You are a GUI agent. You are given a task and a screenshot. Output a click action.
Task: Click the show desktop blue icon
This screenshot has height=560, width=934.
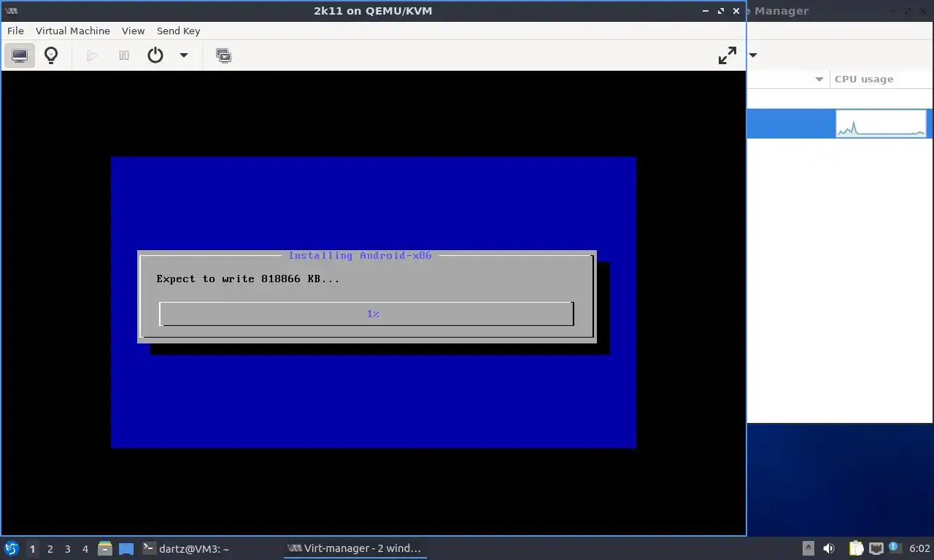[126, 549]
